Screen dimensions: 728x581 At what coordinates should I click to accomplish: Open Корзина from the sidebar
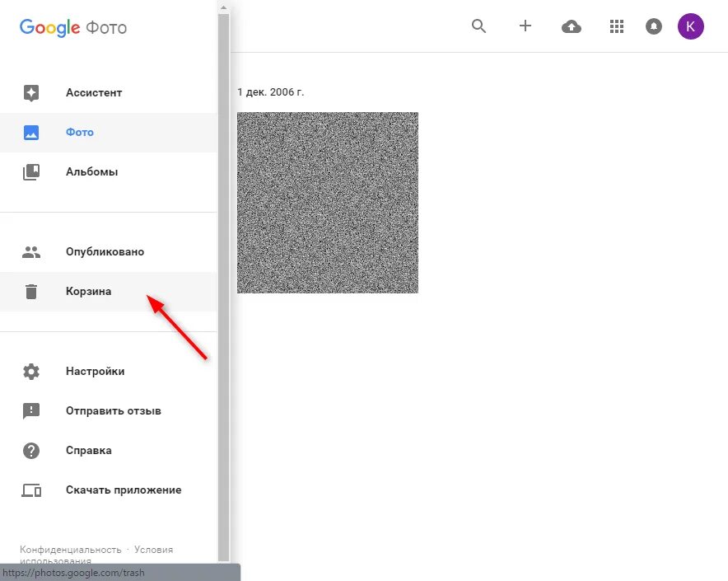[x=109, y=292]
